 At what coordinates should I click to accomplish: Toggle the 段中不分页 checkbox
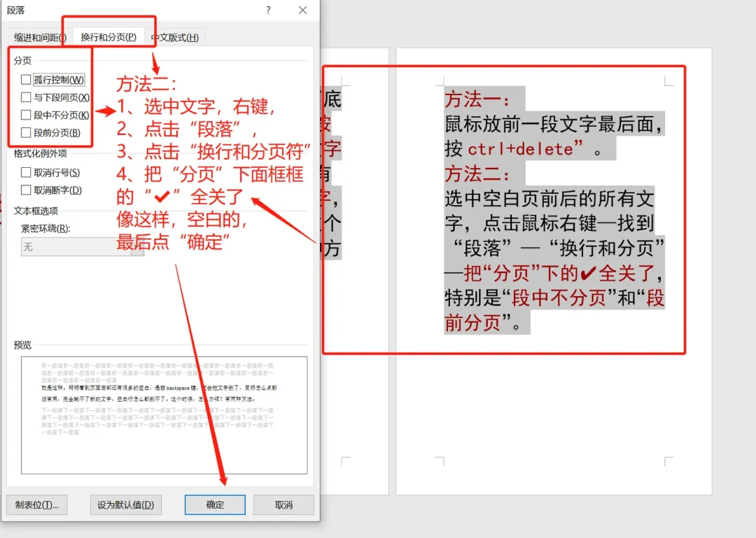tap(26, 115)
